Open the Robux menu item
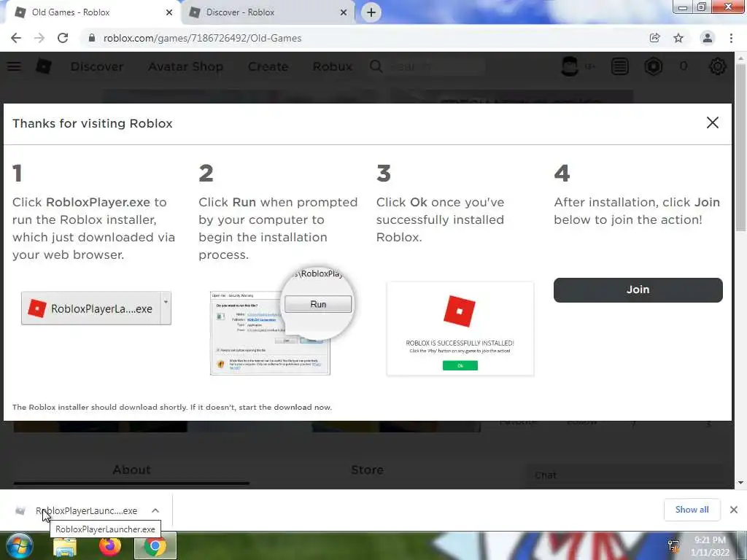 pos(333,66)
